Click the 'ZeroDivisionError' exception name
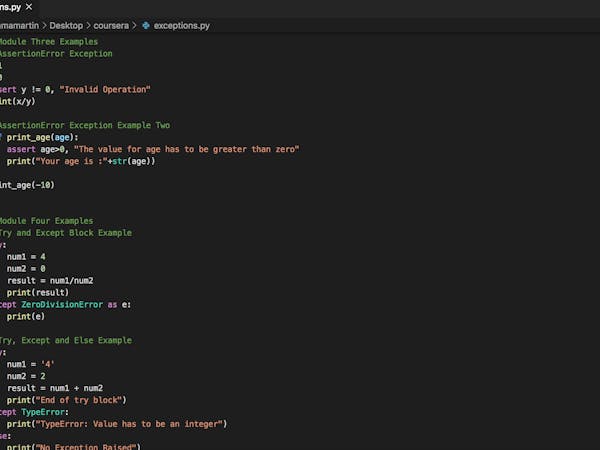 click(62, 305)
